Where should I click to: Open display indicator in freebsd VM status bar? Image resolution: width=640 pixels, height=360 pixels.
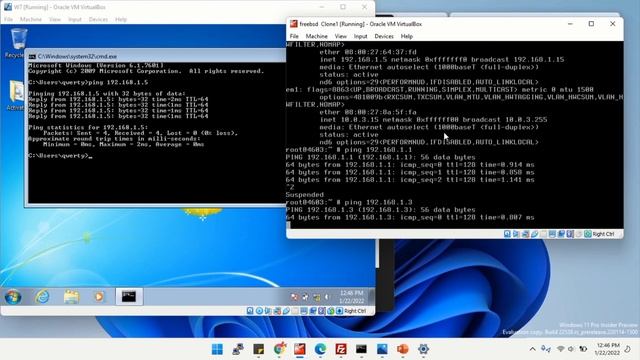click(552, 234)
